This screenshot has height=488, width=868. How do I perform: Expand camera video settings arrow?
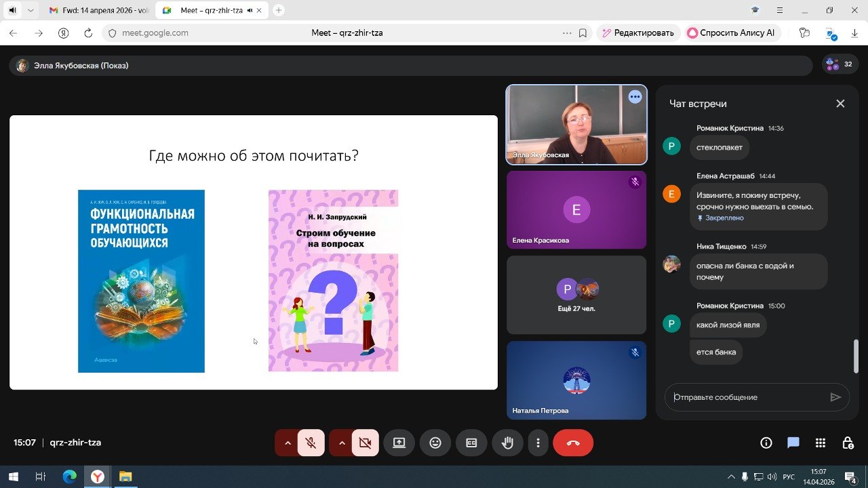pyautogui.click(x=342, y=443)
